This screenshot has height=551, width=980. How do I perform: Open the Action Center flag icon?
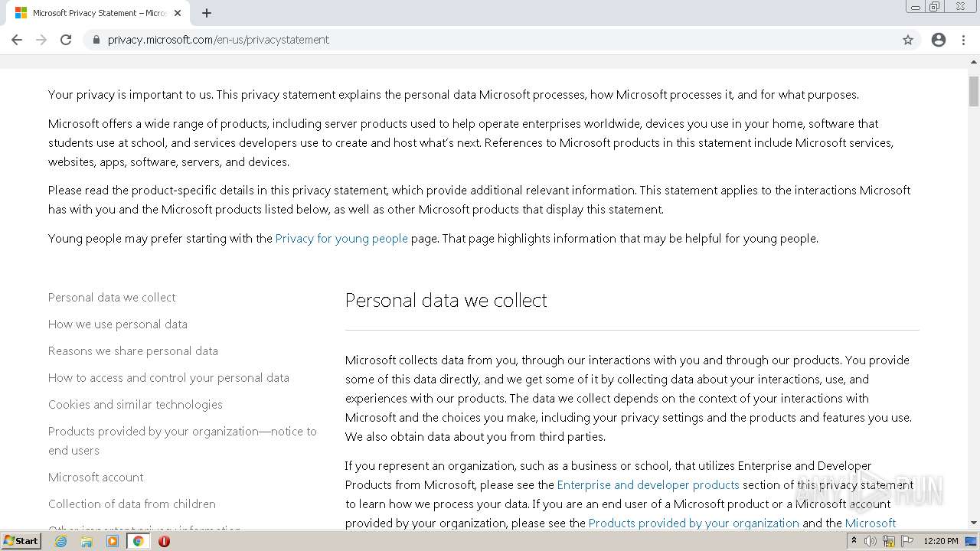(x=907, y=541)
